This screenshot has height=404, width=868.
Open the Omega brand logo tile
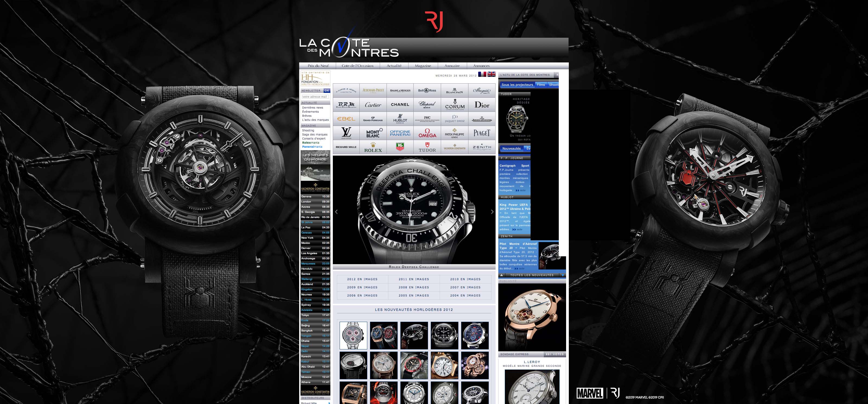[427, 133]
